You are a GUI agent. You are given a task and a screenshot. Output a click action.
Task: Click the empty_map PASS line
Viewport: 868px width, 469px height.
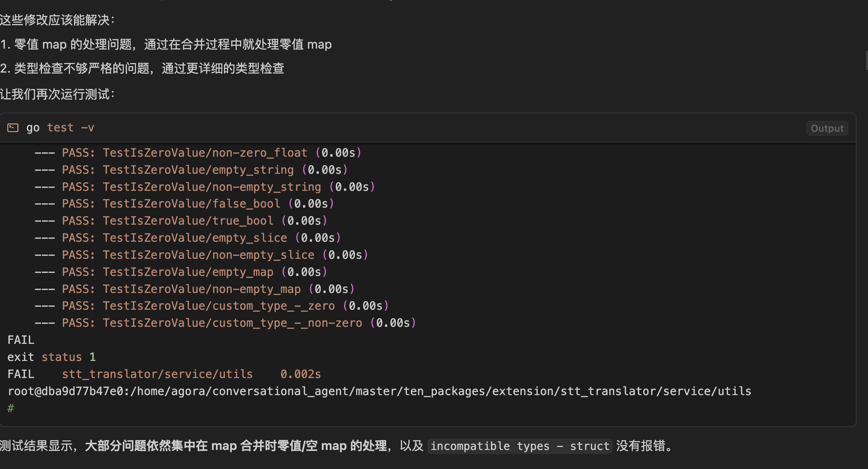[181, 272]
